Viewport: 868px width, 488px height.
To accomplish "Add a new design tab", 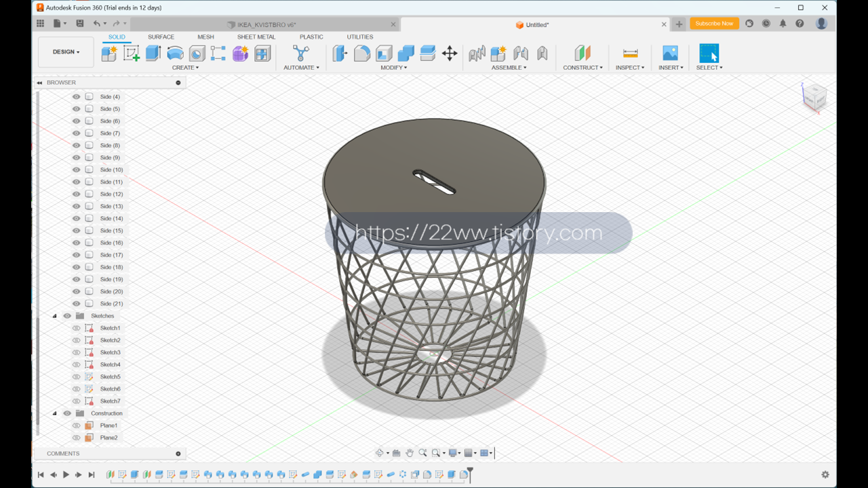I will click(679, 24).
